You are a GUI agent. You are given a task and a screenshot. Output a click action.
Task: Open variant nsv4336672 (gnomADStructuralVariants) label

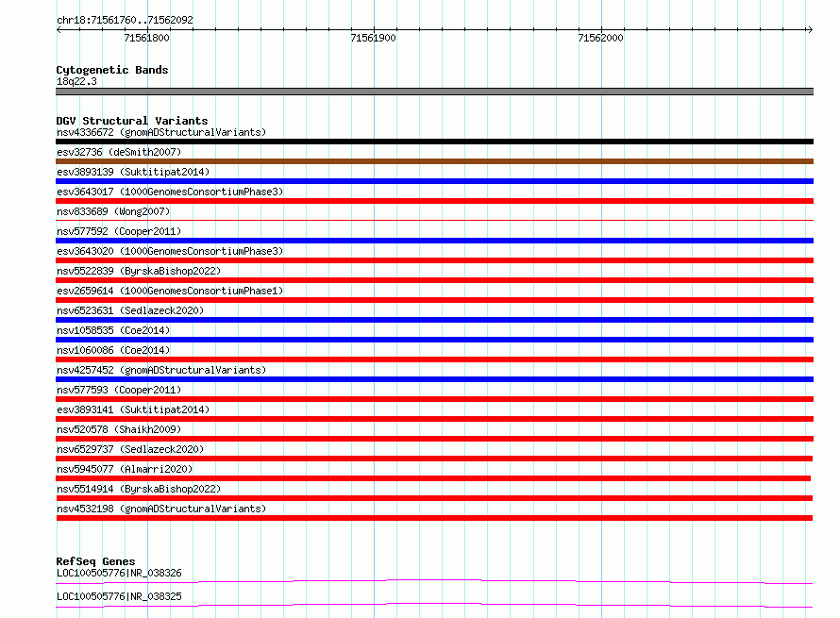coord(161,132)
